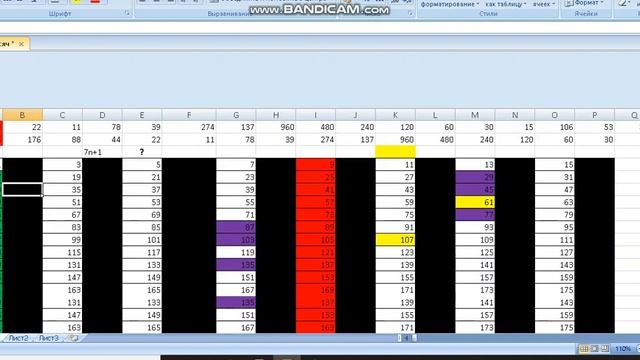Viewport: 640px width, 360px height.
Task: Select column C header
Action: click(x=62, y=115)
